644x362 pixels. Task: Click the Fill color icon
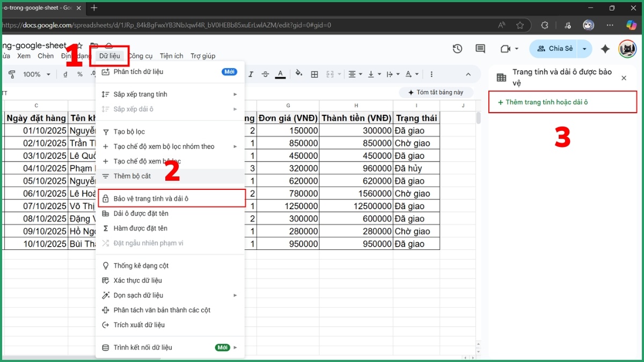click(298, 74)
